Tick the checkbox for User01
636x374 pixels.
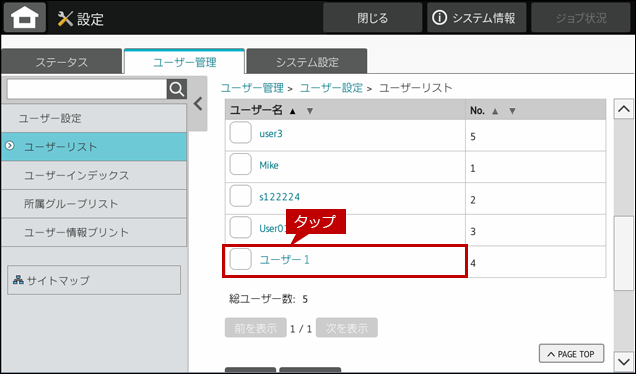pos(241,228)
